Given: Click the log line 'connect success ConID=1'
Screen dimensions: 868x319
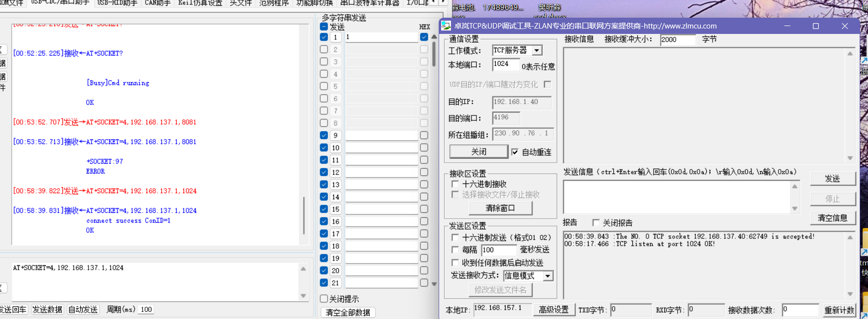Looking at the screenshot, I should pyautogui.click(x=128, y=221).
